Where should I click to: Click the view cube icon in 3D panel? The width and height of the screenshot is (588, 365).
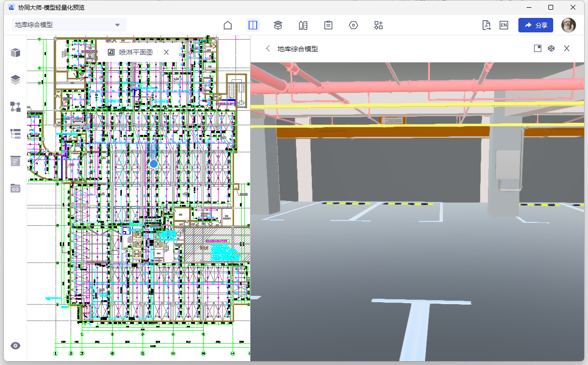(551, 48)
